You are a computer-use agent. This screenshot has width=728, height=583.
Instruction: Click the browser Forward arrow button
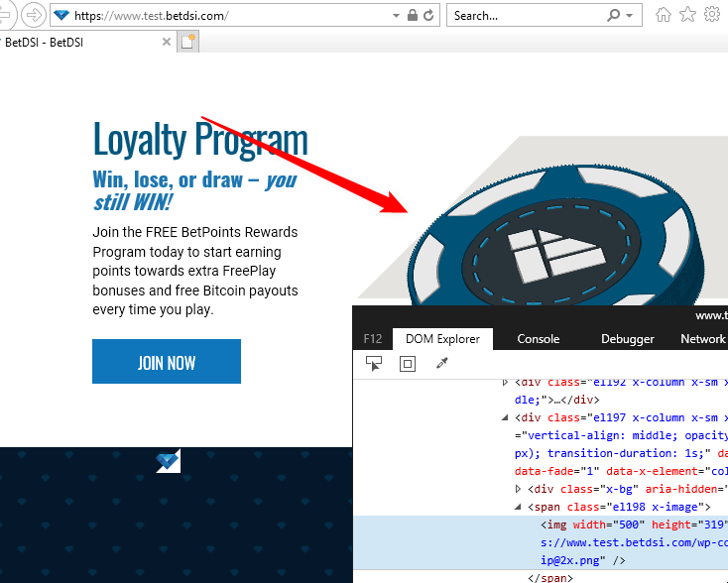point(33,15)
